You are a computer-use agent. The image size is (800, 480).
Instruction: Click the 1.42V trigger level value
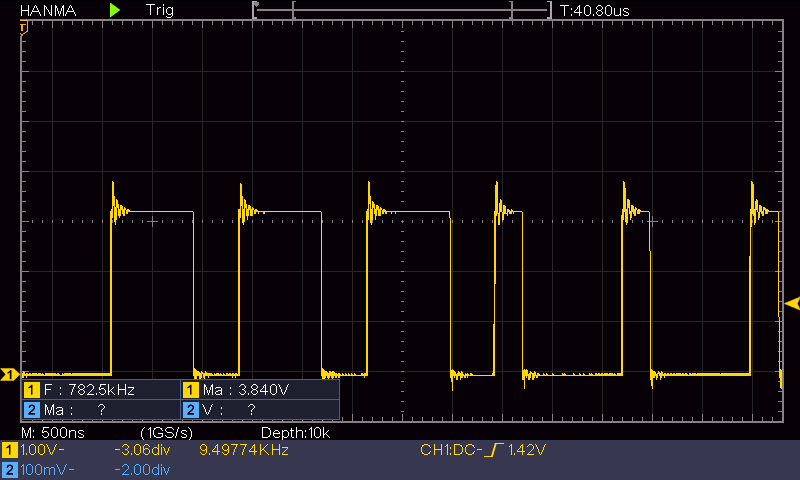click(x=527, y=451)
